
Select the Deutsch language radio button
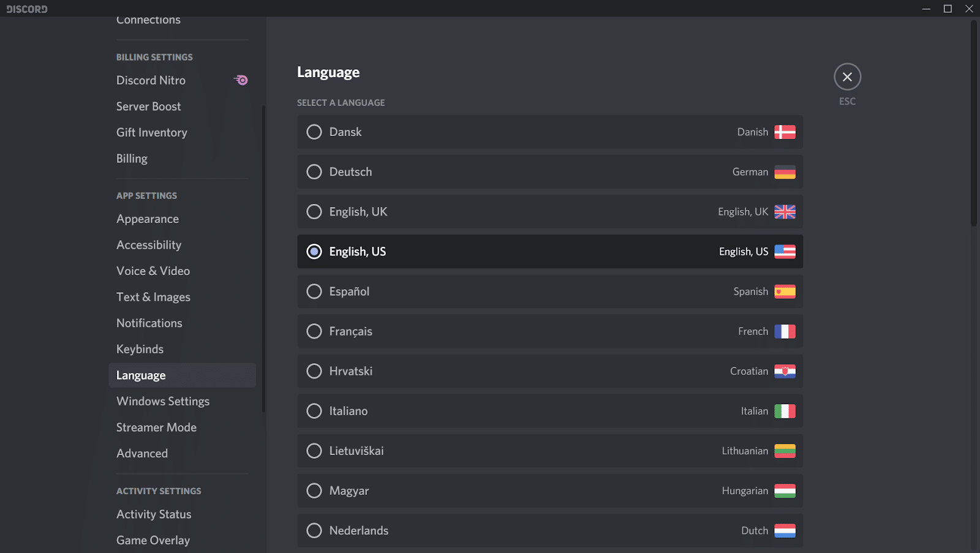click(x=314, y=171)
